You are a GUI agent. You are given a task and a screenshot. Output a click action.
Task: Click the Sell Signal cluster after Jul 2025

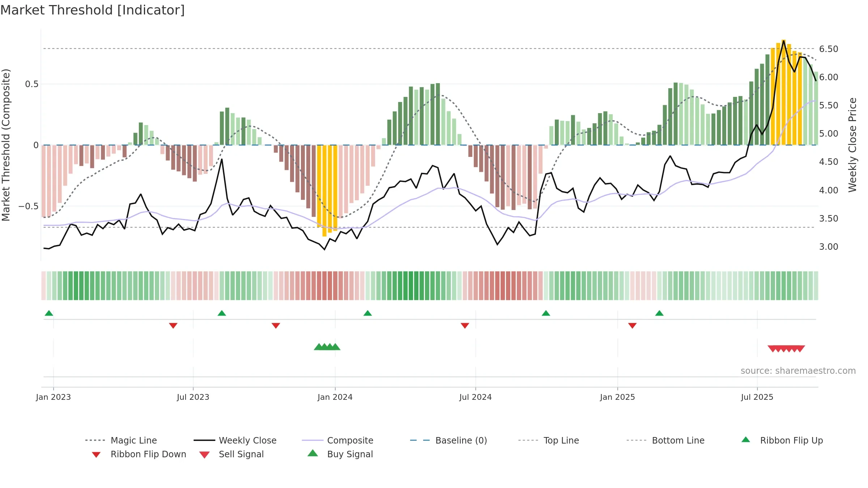pos(786,349)
